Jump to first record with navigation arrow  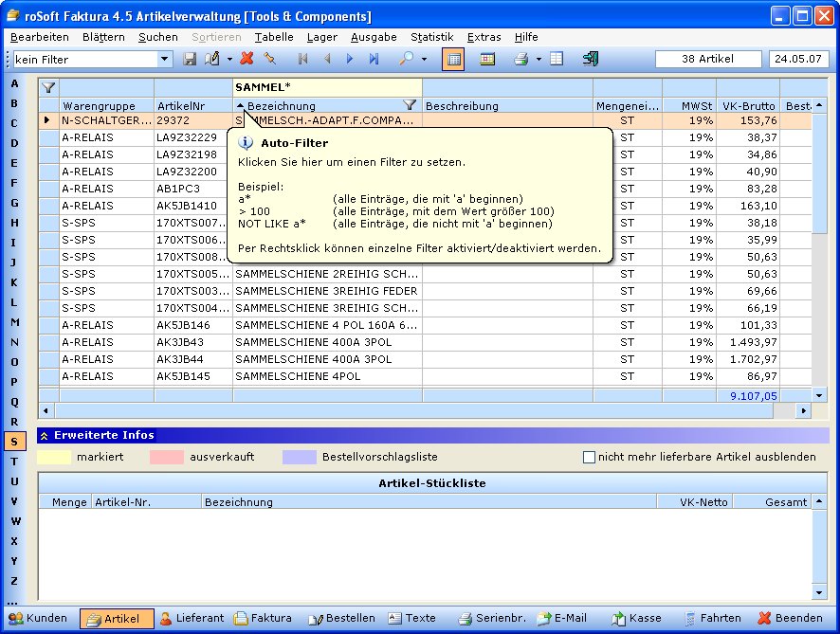[x=303, y=59]
